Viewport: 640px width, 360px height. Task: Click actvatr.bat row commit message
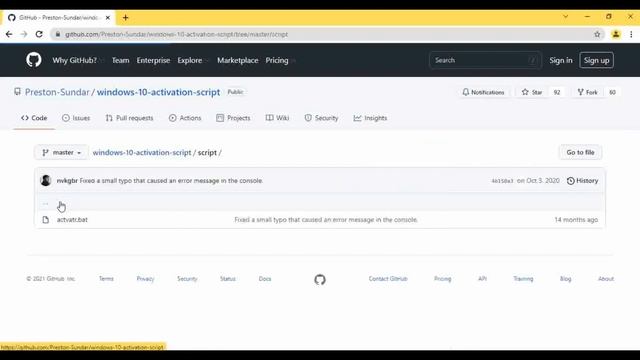pos(326,220)
